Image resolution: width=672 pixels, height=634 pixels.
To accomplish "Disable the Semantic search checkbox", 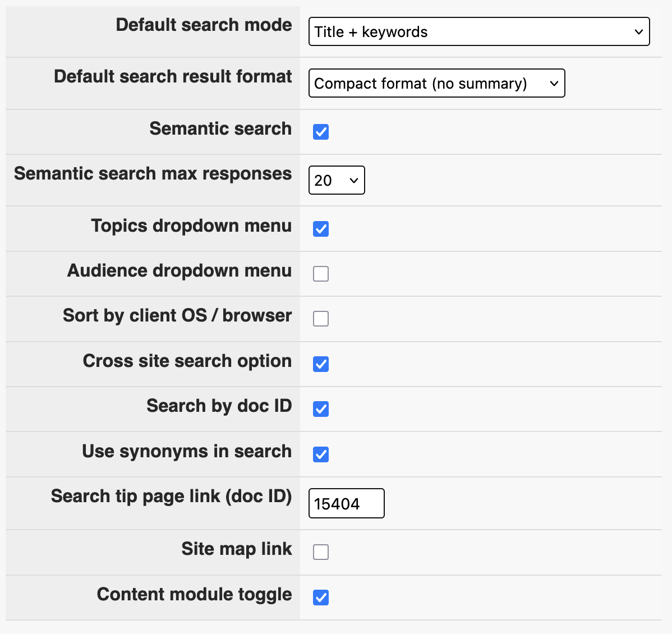I will coord(320,132).
